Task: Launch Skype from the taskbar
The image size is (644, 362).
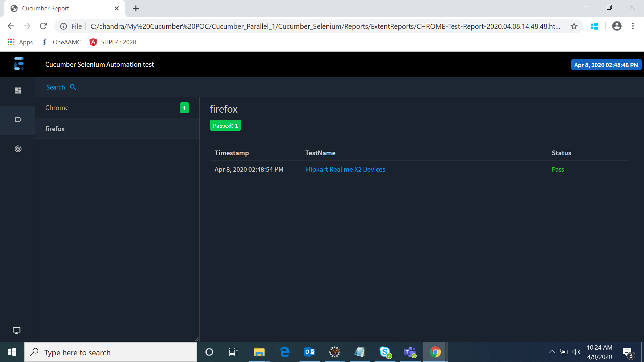Action: pyautogui.click(x=385, y=352)
